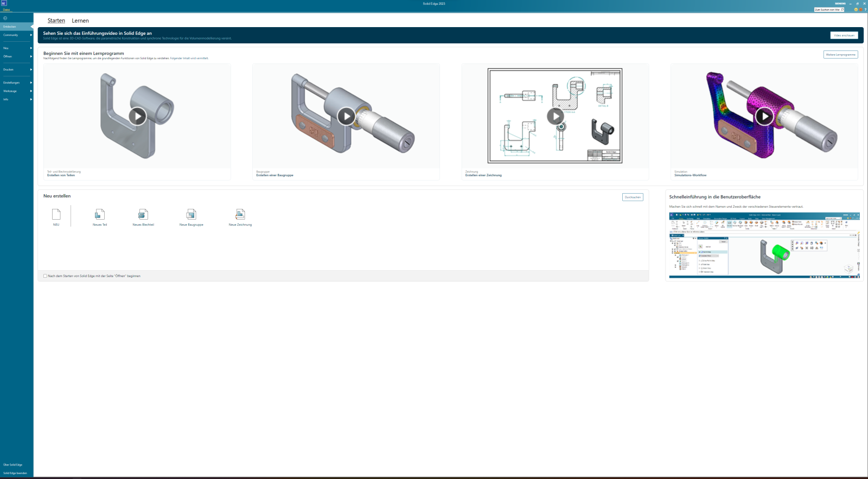Click the Durchsuchen button
This screenshot has height=479, width=868.
coord(633,197)
